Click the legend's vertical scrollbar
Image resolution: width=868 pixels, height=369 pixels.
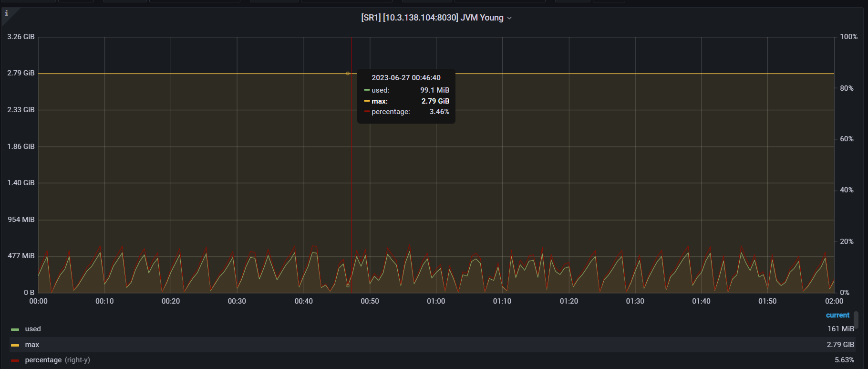coord(856,320)
